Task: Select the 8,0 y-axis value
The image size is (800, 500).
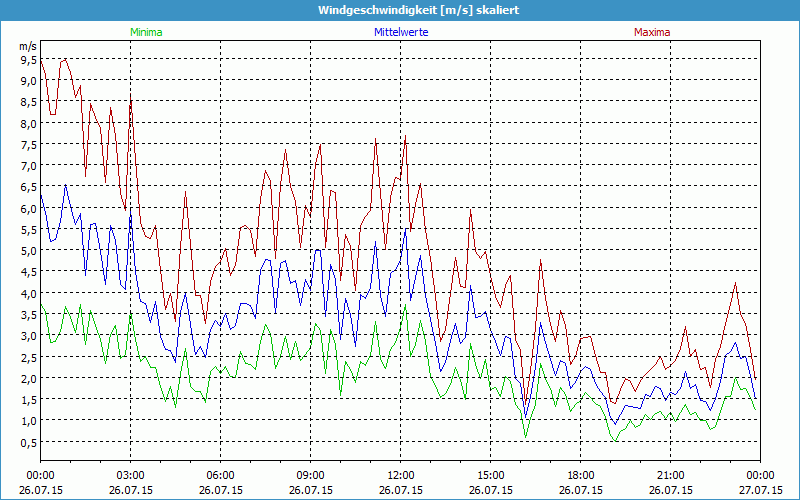Action: (28, 123)
